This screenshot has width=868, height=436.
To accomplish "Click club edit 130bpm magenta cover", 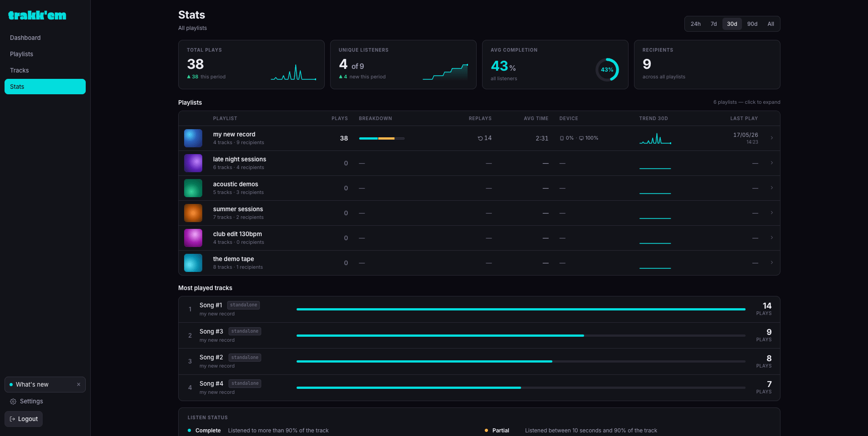I will coord(193,238).
